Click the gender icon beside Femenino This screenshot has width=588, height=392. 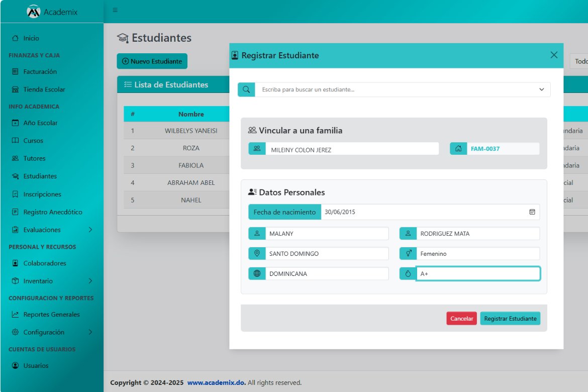click(x=408, y=253)
